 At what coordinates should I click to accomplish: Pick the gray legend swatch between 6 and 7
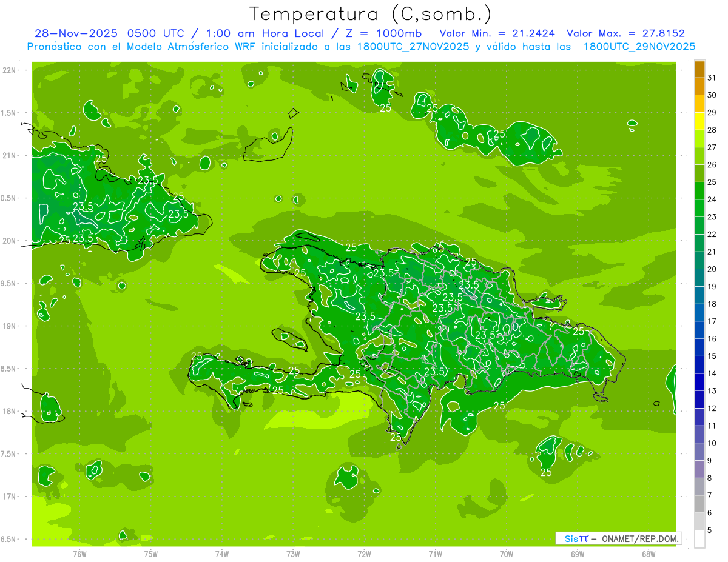pyautogui.click(x=699, y=504)
